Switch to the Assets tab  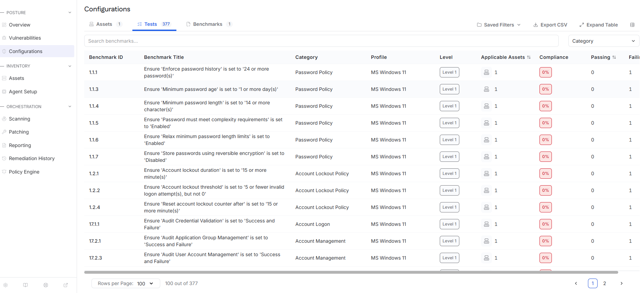coord(106,24)
